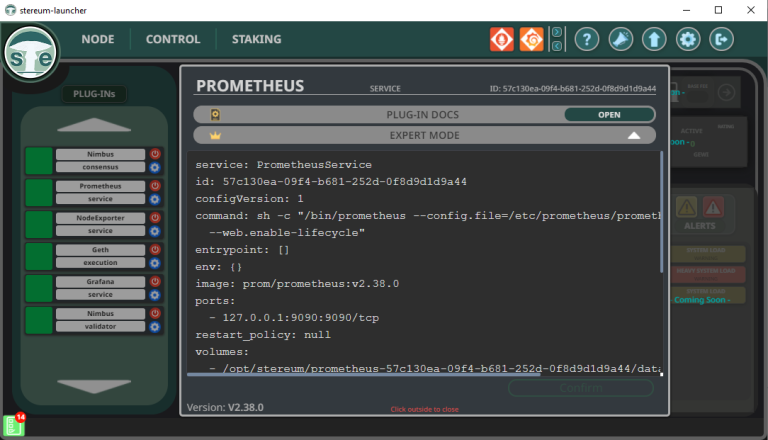Click the plug-in docs document icon
This screenshot has width=768, height=440.
coord(215,115)
